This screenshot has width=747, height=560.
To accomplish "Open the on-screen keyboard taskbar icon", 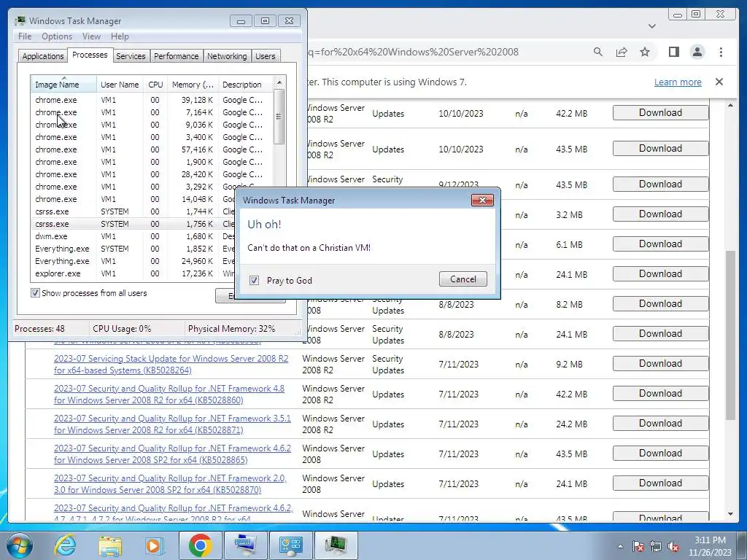I will (245, 545).
